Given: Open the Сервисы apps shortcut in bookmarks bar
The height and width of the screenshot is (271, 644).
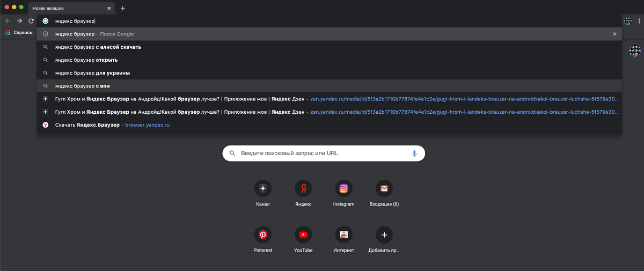Looking at the screenshot, I should point(19,33).
